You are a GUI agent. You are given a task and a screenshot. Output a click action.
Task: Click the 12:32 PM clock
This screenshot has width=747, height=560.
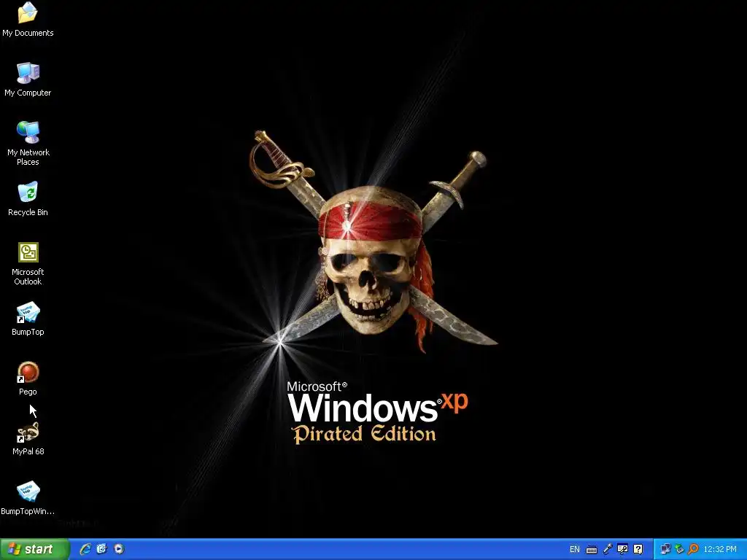[x=720, y=550]
